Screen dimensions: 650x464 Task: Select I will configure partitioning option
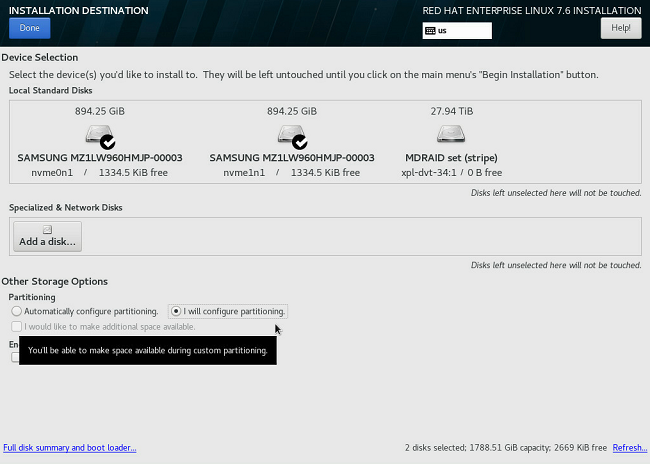click(177, 311)
